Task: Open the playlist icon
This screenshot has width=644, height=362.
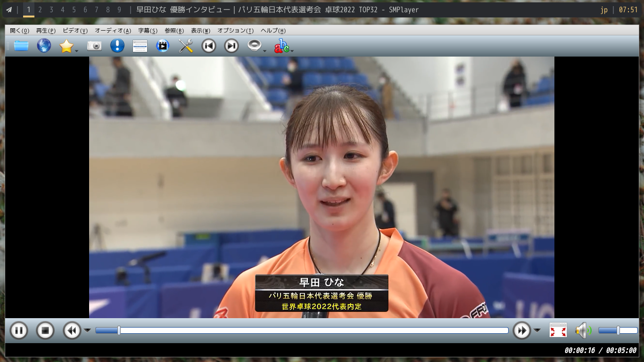Action: pyautogui.click(x=140, y=46)
